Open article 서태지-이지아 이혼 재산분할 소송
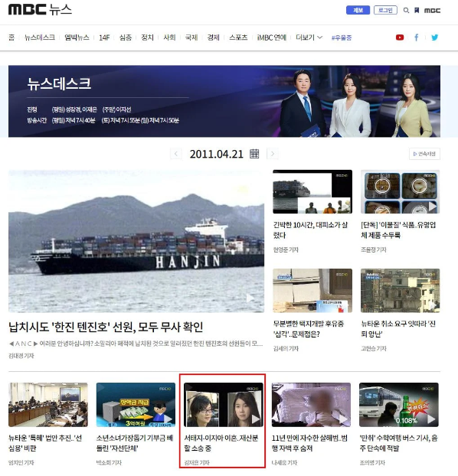 coord(221,443)
